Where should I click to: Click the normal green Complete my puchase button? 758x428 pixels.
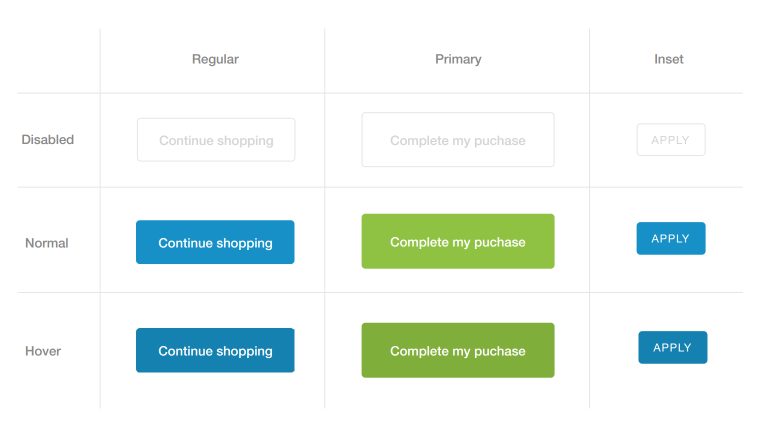458,241
